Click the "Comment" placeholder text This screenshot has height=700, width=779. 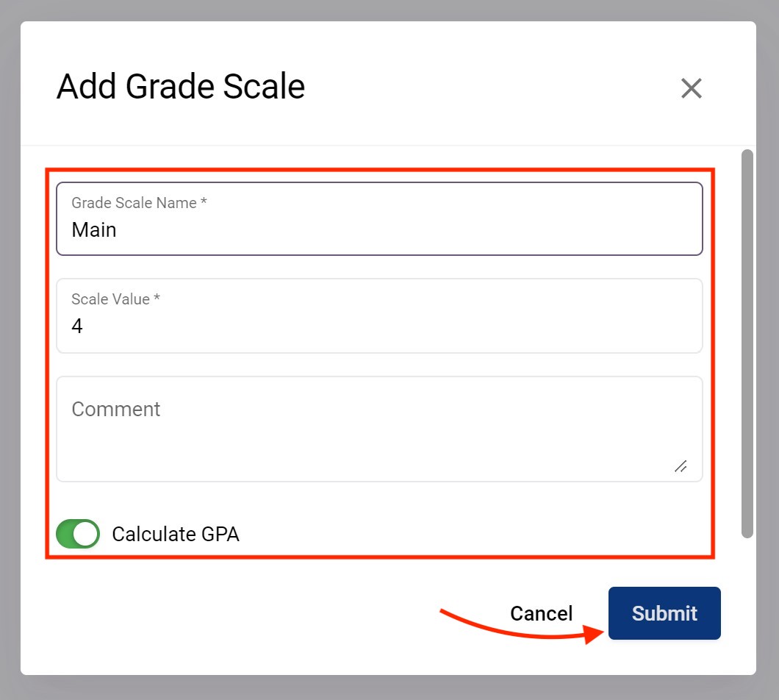(x=116, y=409)
